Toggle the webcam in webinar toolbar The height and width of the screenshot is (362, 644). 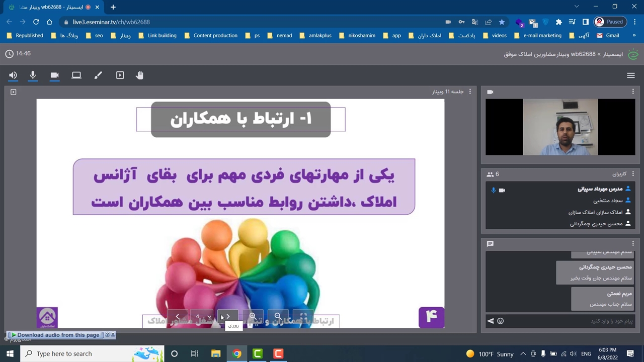pyautogui.click(x=55, y=75)
